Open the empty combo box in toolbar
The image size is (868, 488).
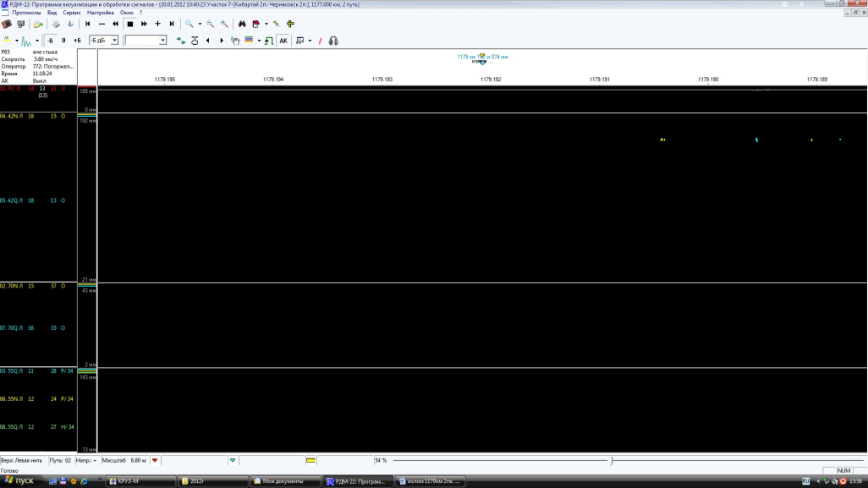click(x=146, y=41)
